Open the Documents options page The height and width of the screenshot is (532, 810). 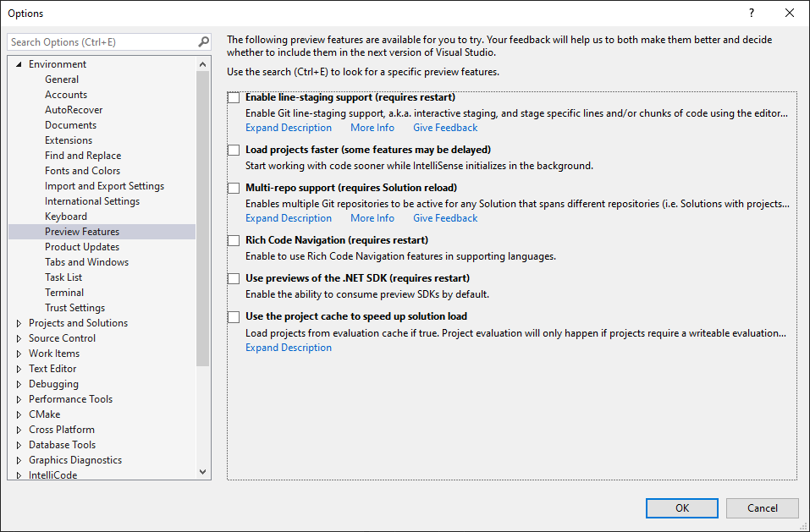pos(70,125)
